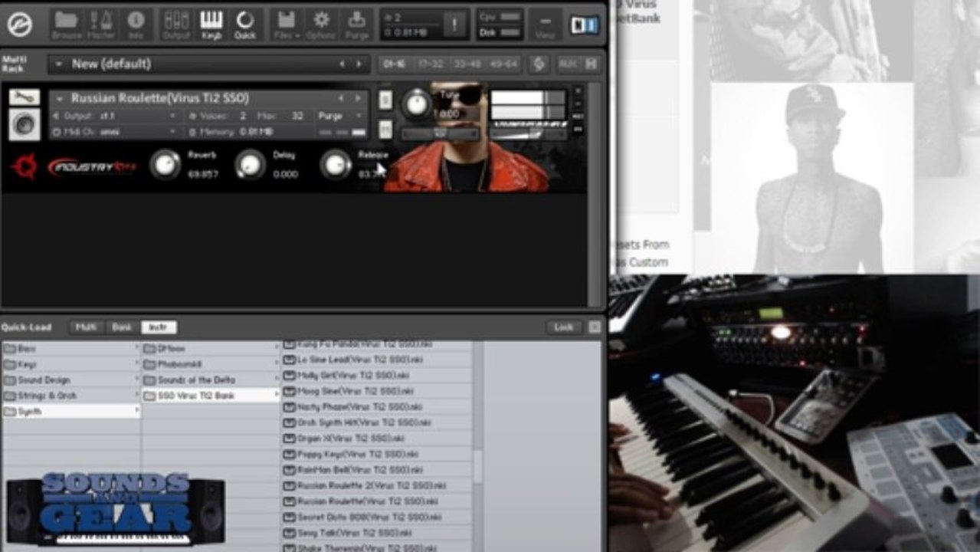Expand the Synth folder arrow
980x552 pixels.
pos(137,412)
